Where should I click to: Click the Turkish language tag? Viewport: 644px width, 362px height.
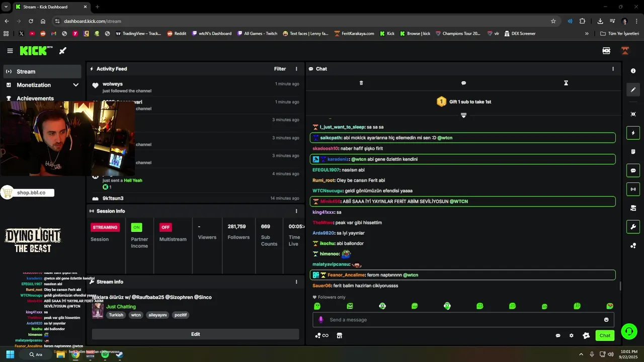coord(116,315)
